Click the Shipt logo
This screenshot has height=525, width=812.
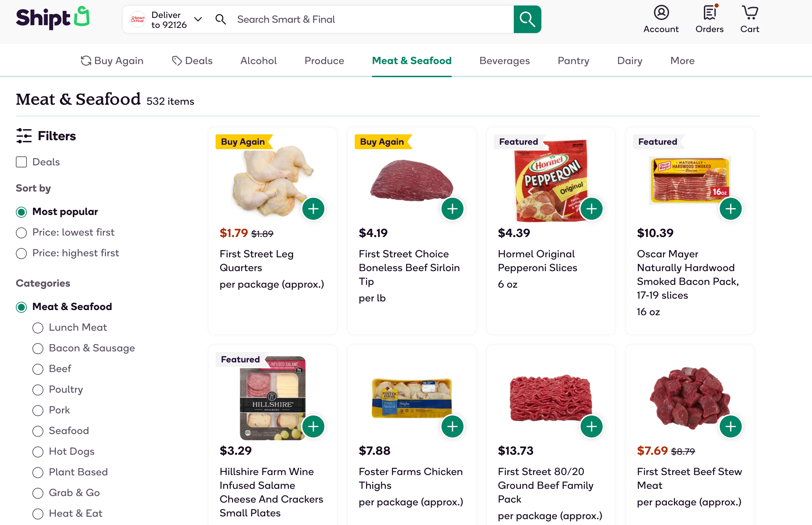(53, 18)
